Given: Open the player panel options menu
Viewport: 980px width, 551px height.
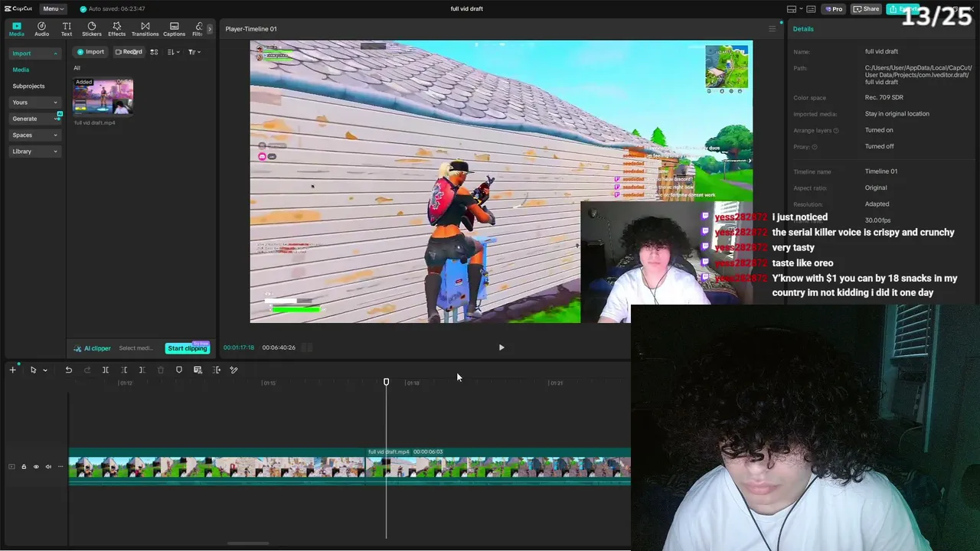Looking at the screenshot, I should pos(772,29).
